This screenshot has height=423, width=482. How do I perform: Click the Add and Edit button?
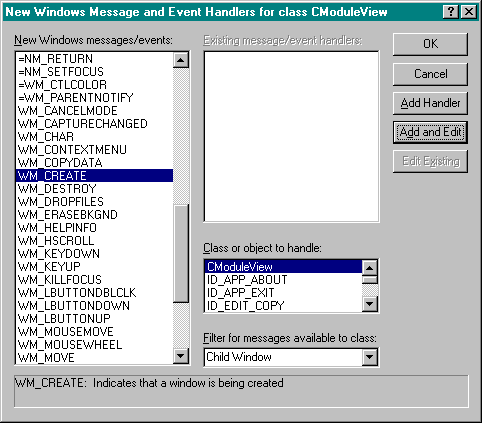pyautogui.click(x=430, y=132)
